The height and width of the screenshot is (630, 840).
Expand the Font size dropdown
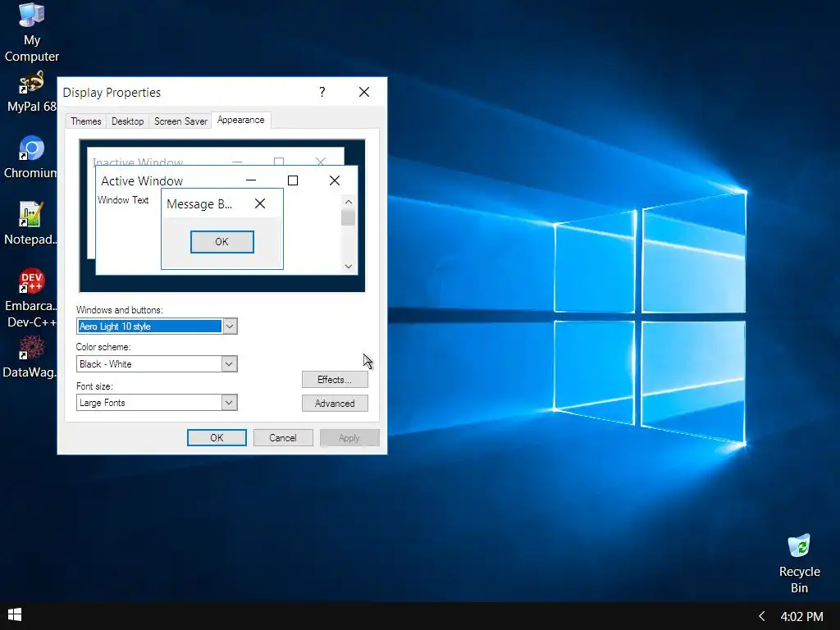click(x=229, y=403)
